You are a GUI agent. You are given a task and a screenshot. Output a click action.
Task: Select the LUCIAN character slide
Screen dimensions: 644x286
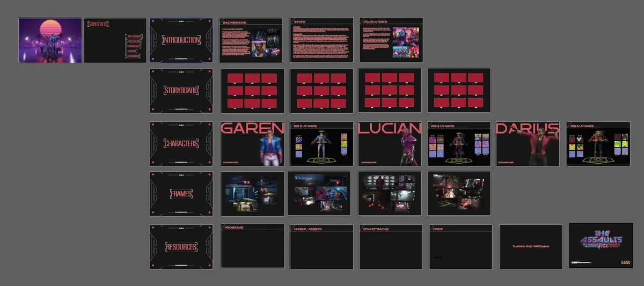pos(390,144)
